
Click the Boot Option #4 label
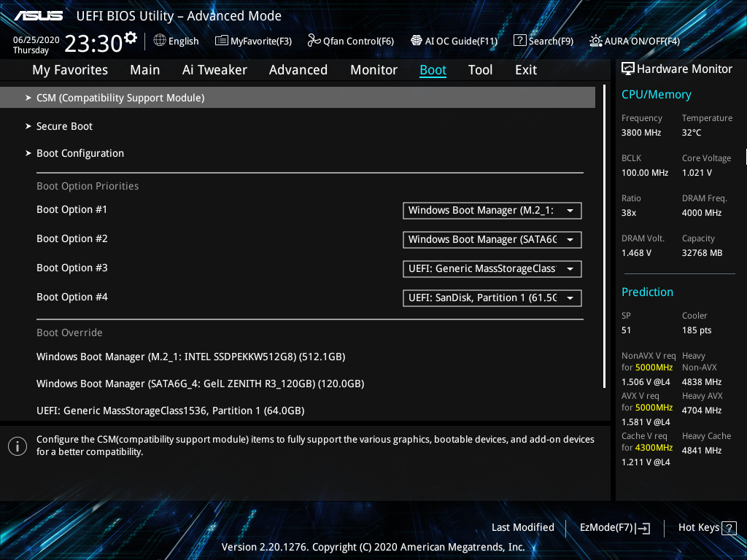coord(72,297)
